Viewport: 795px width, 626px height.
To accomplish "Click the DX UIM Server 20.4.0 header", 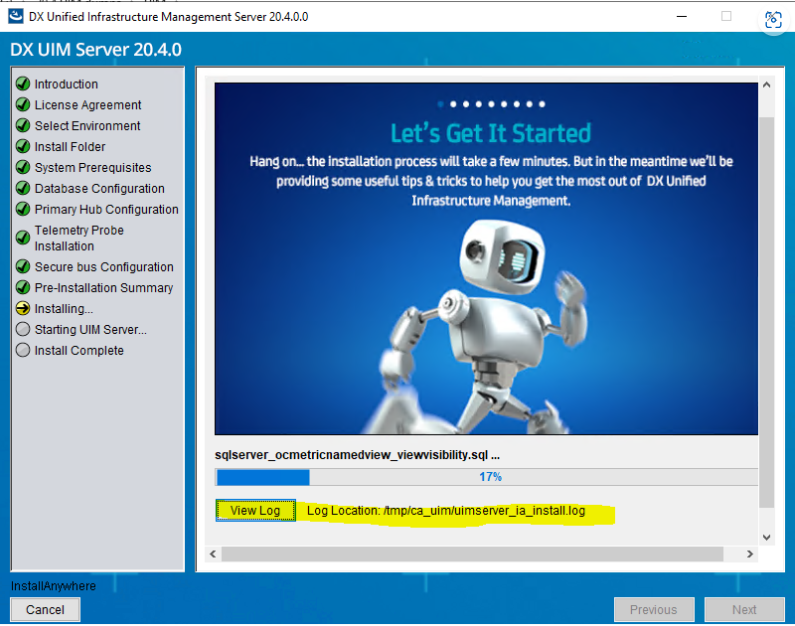I will [96, 50].
